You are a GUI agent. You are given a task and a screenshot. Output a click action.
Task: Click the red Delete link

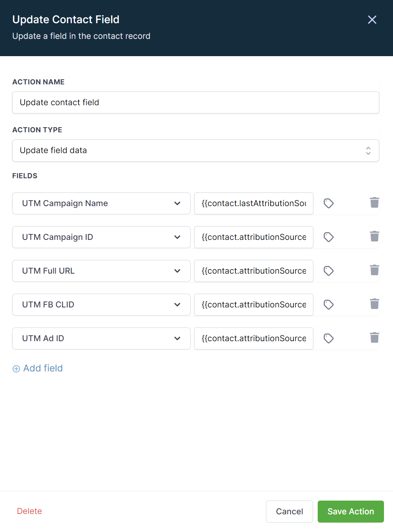(29, 511)
